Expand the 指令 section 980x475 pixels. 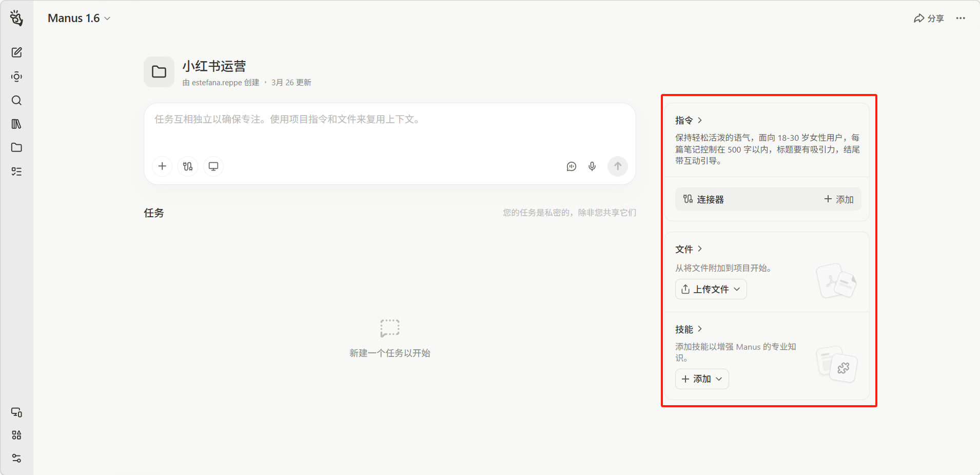[689, 120]
